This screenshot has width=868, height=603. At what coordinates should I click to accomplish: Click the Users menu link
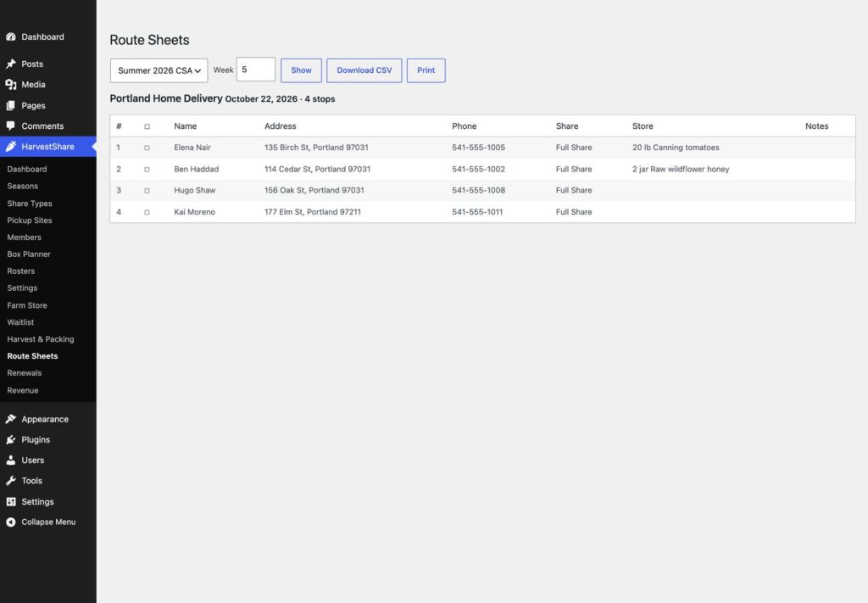(x=33, y=461)
